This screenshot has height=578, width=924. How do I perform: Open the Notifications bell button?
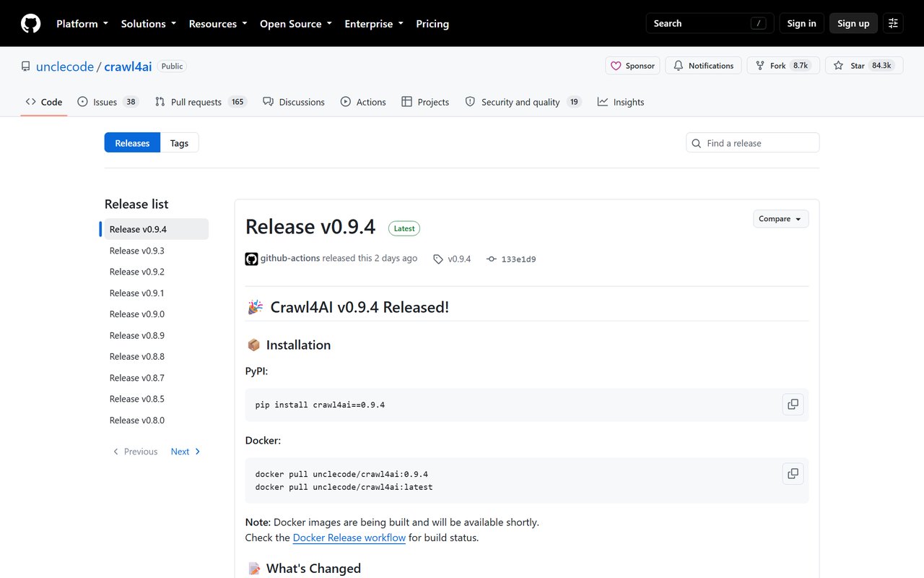[703, 66]
